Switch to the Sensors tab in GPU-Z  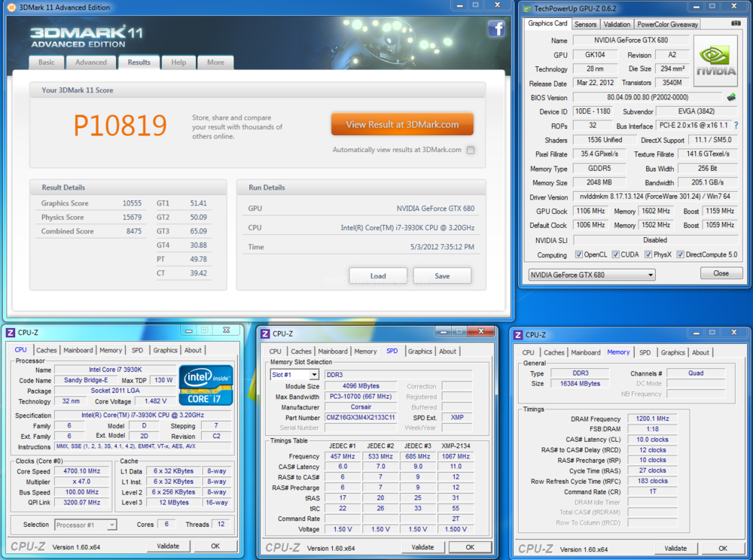[x=585, y=25]
